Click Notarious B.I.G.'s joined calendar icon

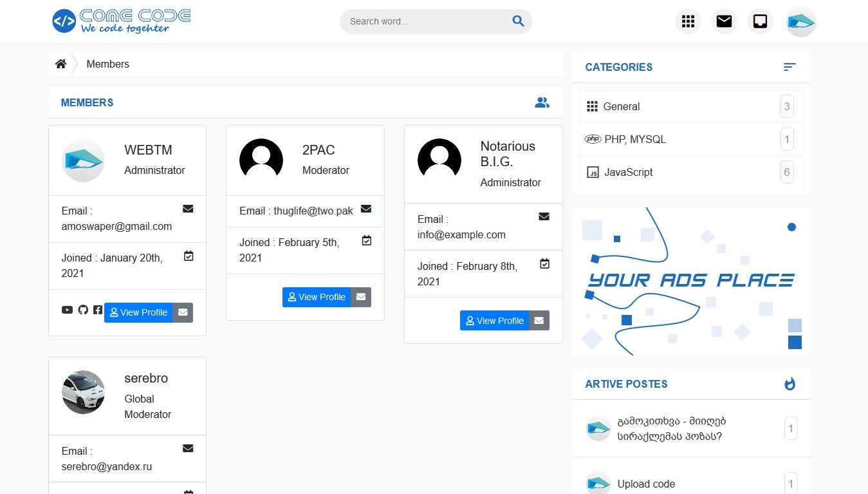(544, 263)
